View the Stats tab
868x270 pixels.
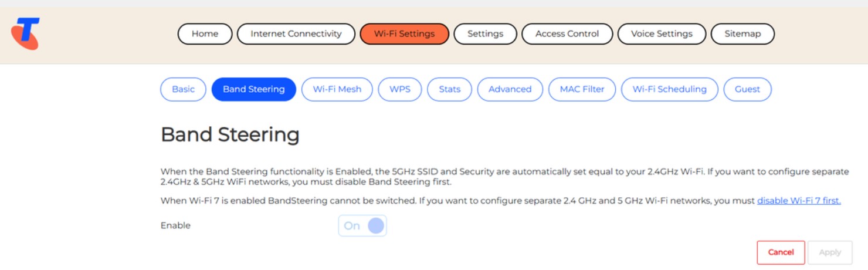(x=449, y=89)
